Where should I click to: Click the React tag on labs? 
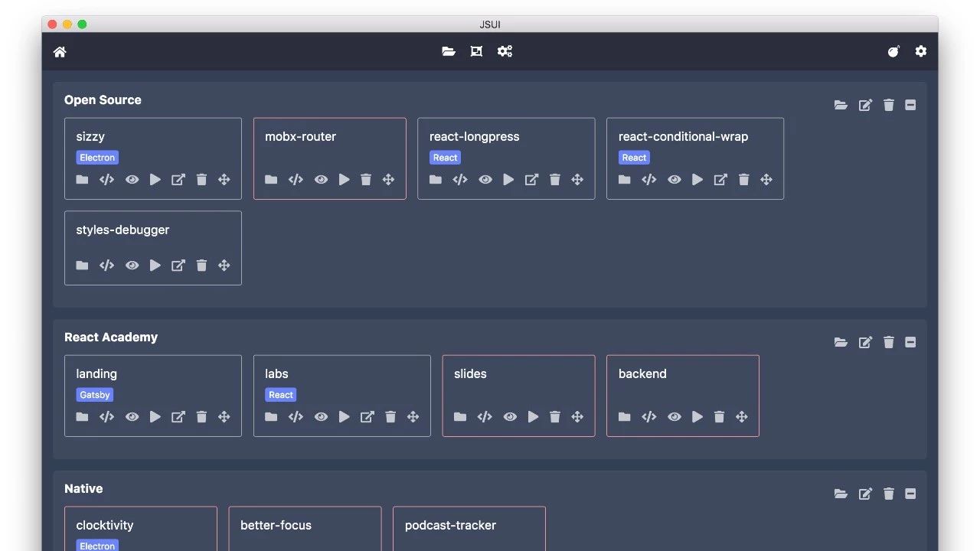click(281, 395)
